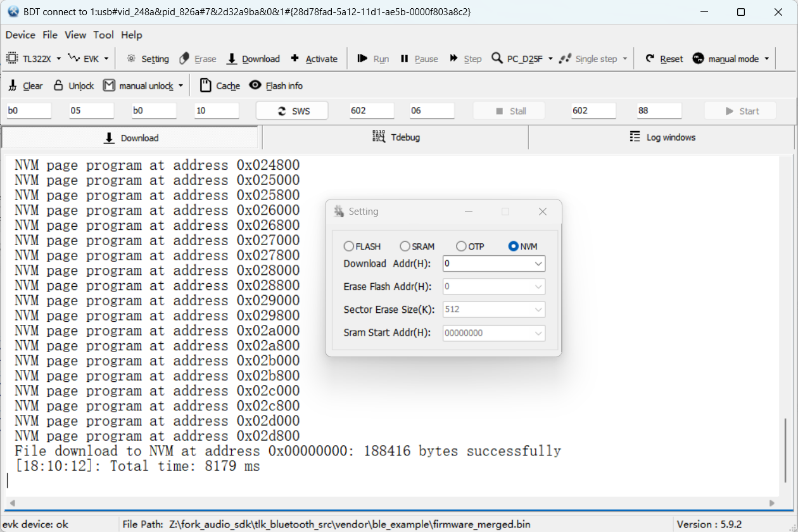Select the SRAM radio button
This screenshot has width=798, height=532.
(405, 246)
